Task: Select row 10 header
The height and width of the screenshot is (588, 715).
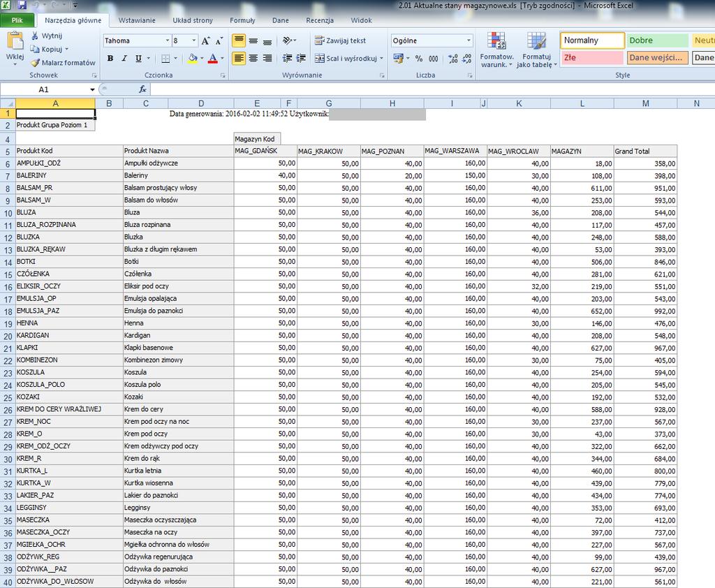Action: (8, 212)
